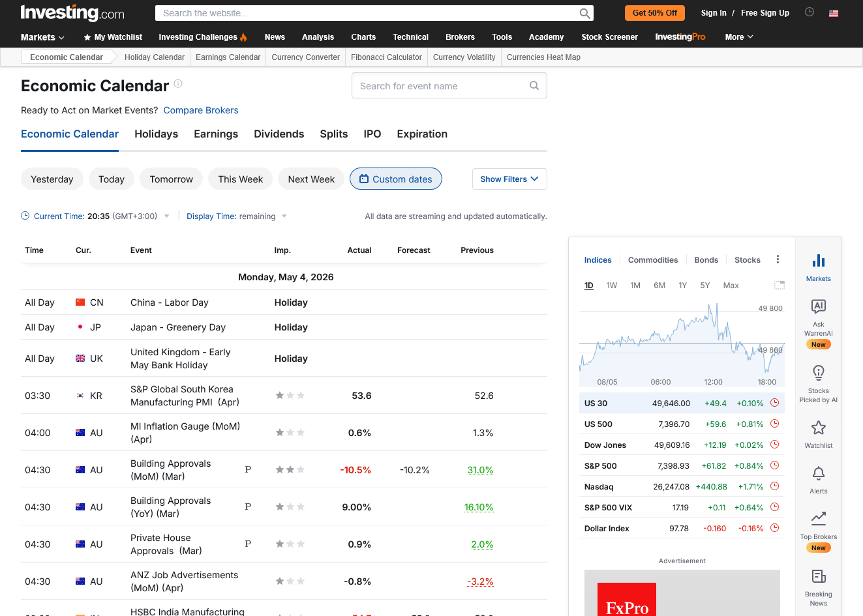Screen dimensions: 863x616
Task: Click clock icon on Nasdaq row
Action: (x=775, y=486)
